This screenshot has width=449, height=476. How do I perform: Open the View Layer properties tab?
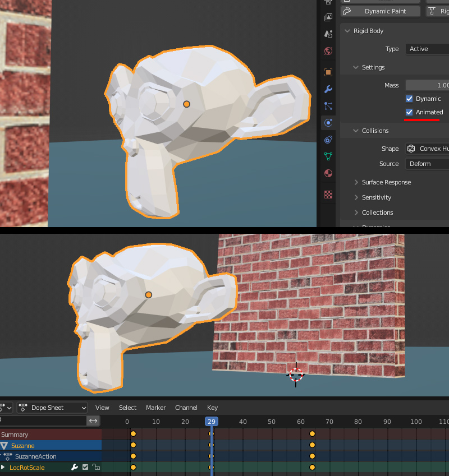coord(328,17)
